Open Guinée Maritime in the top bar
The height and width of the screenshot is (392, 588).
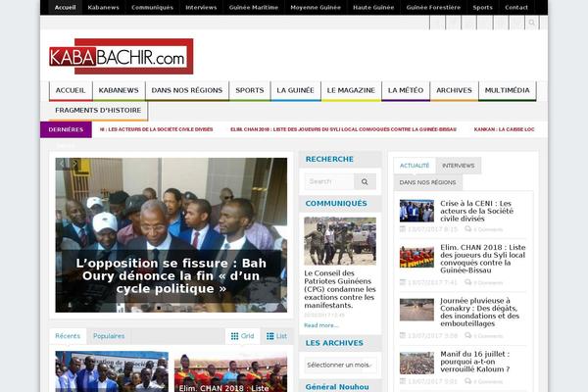[x=254, y=8]
